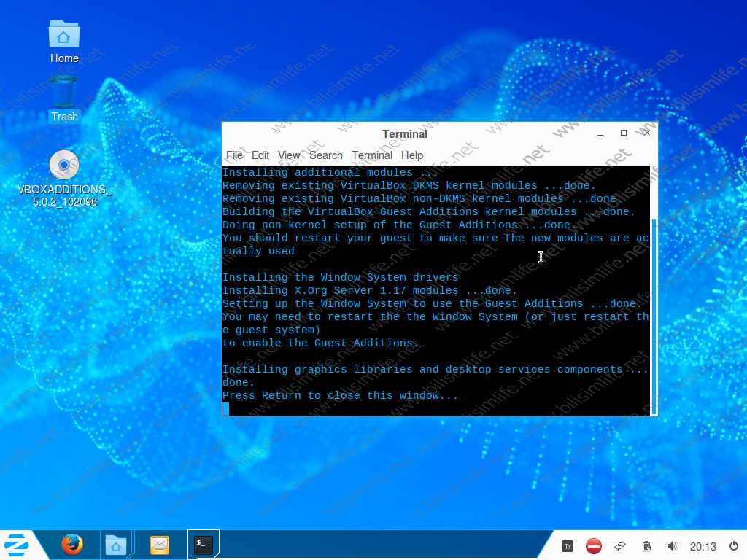Click the battery power tray icon
Image resolution: width=747 pixels, height=560 pixels.
click(646, 546)
